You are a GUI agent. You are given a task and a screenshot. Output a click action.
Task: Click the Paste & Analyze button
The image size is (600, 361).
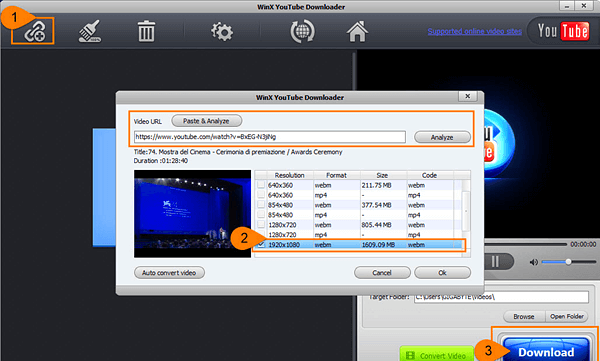point(207,121)
